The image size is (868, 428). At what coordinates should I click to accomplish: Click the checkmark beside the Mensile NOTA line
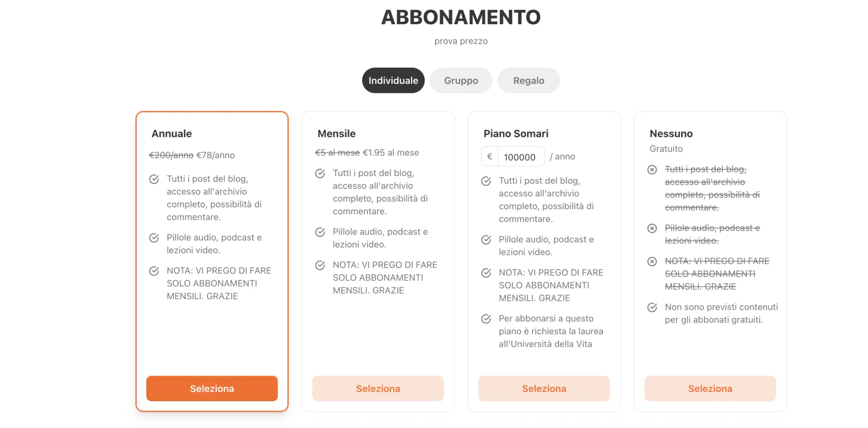pyautogui.click(x=320, y=265)
